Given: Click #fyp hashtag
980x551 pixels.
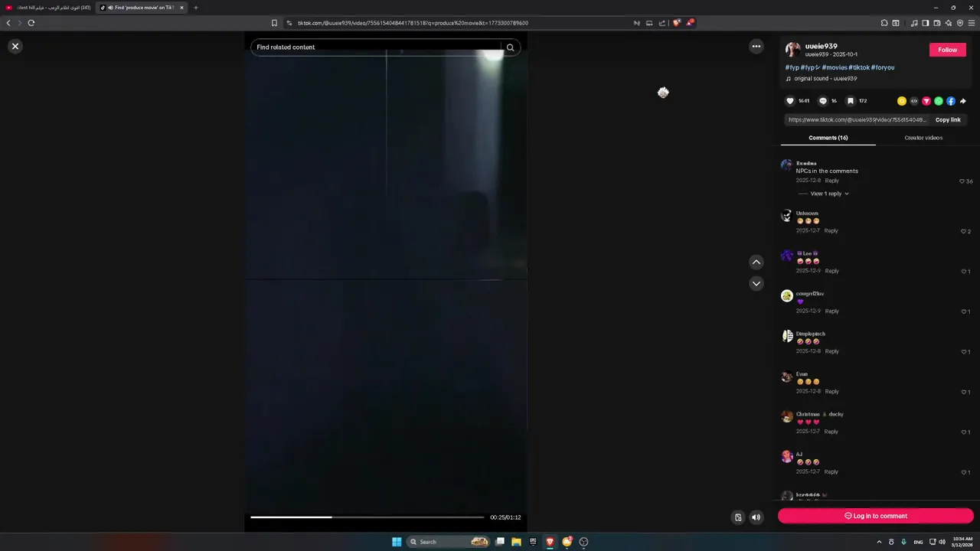Looking at the screenshot, I should click(792, 67).
